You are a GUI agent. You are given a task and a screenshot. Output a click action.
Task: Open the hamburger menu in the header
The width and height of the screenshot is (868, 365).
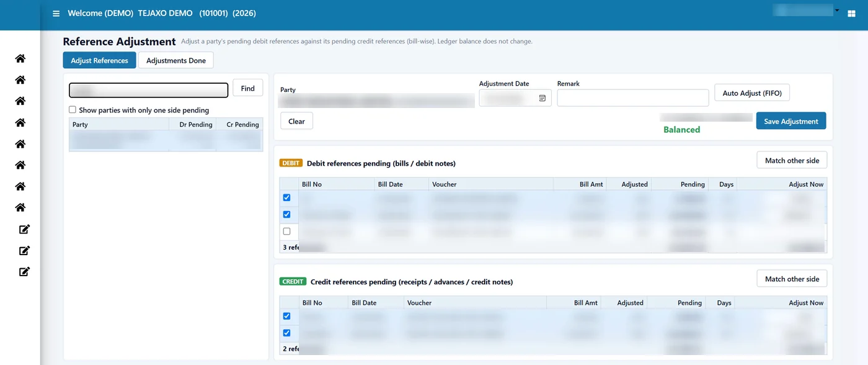pos(56,13)
